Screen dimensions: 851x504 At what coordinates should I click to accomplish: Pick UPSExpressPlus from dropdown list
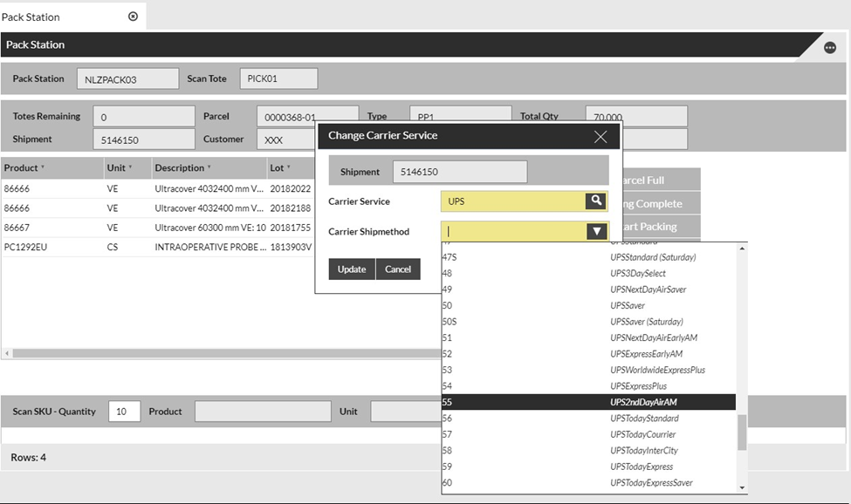point(588,386)
